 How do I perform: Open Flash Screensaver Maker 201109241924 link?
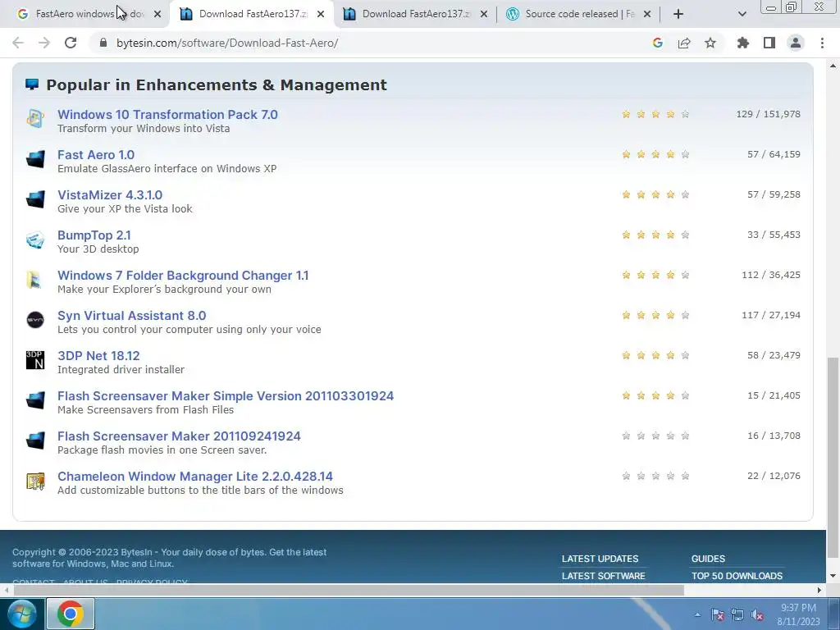coord(179,436)
